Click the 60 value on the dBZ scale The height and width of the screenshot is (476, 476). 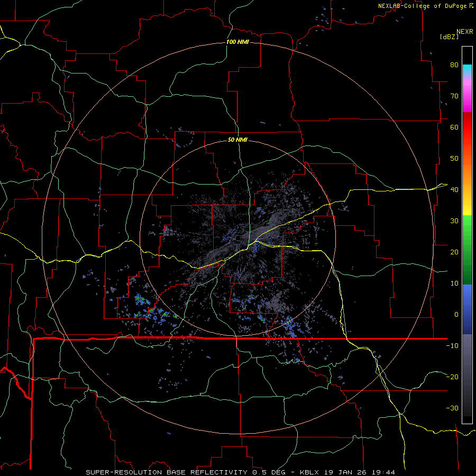pyautogui.click(x=454, y=127)
